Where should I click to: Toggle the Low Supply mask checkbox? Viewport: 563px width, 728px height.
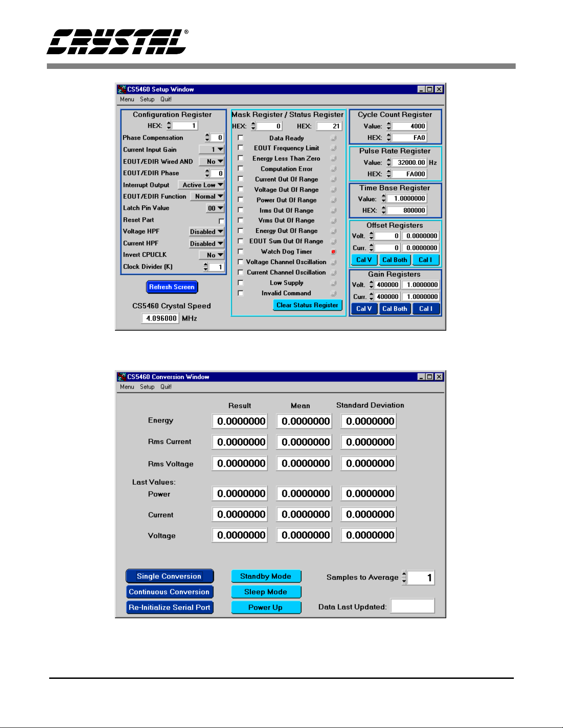[x=240, y=282]
